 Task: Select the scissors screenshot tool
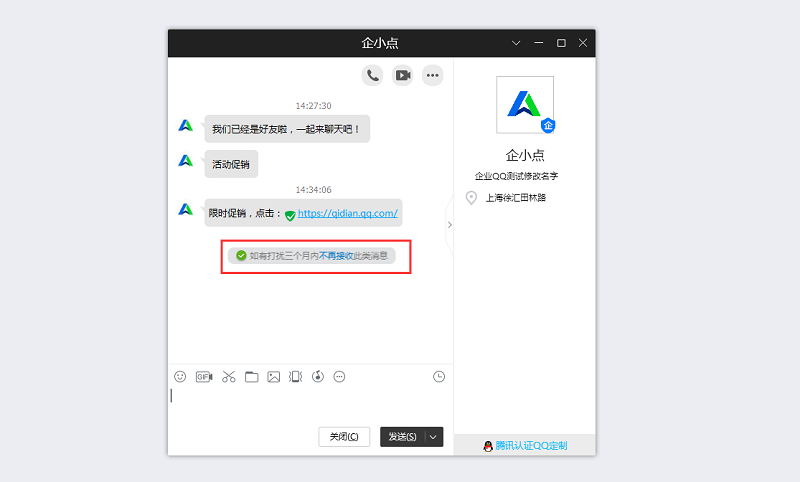click(x=229, y=376)
